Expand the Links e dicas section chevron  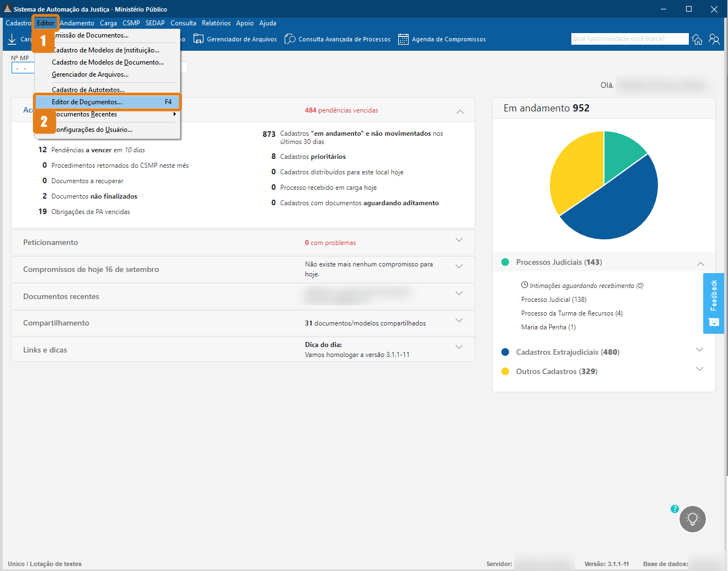(x=459, y=347)
